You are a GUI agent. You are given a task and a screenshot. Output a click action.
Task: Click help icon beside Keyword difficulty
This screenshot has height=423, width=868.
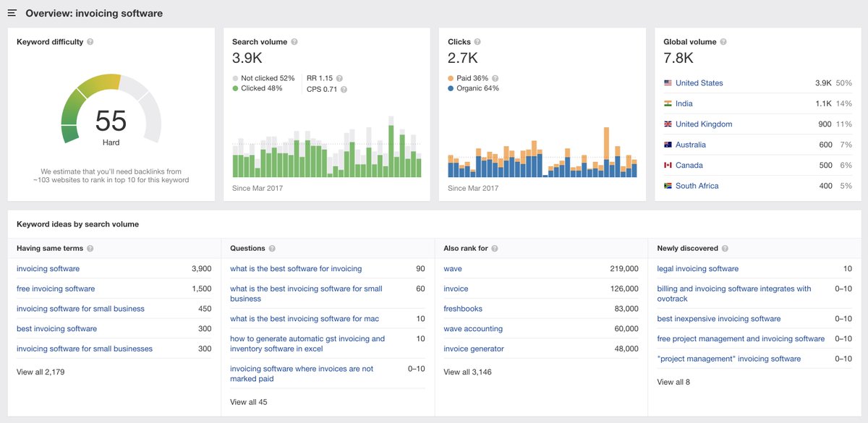(90, 42)
